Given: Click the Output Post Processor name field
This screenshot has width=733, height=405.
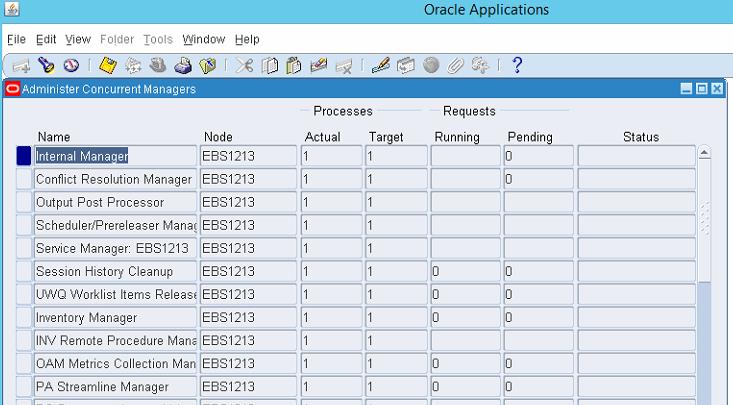Looking at the screenshot, I should (115, 202).
